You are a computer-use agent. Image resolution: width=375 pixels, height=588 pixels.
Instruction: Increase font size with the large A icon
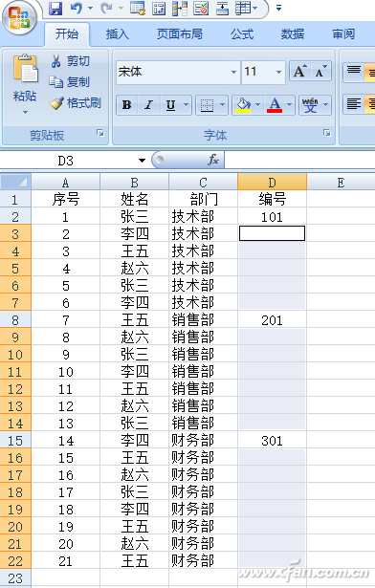click(x=299, y=72)
